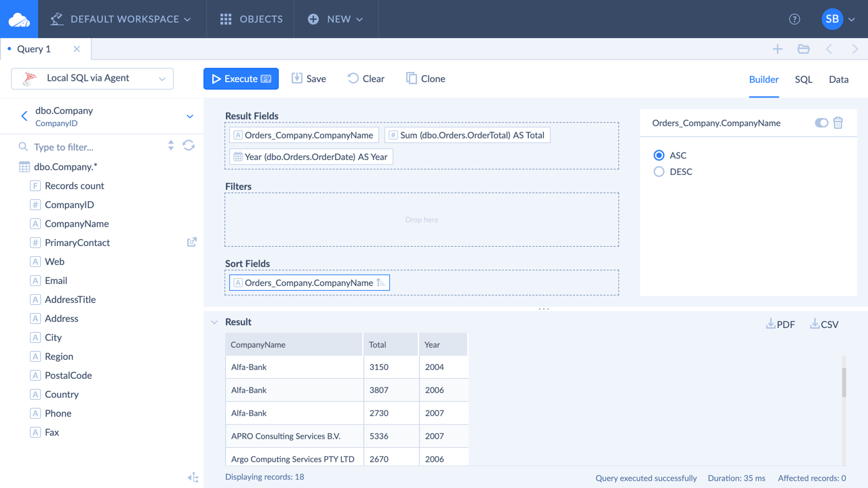Click the sort order arrows near filter
Image resolution: width=868 pixels, height=488 pixels.
171,146
